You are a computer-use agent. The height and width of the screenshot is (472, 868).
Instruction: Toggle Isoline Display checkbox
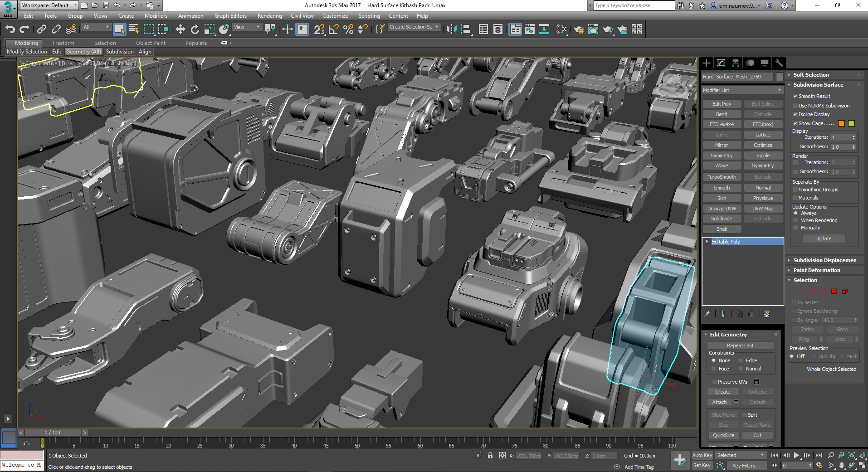pos(795,114)
